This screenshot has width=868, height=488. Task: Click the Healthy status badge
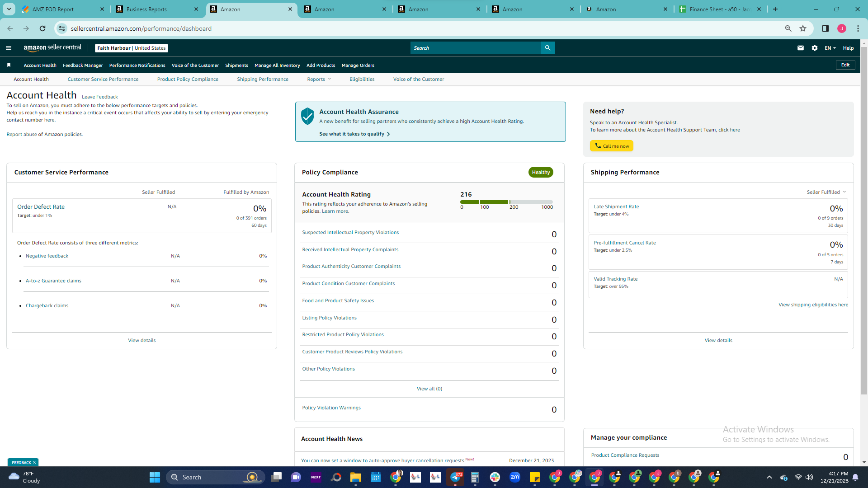click(541, 172)
